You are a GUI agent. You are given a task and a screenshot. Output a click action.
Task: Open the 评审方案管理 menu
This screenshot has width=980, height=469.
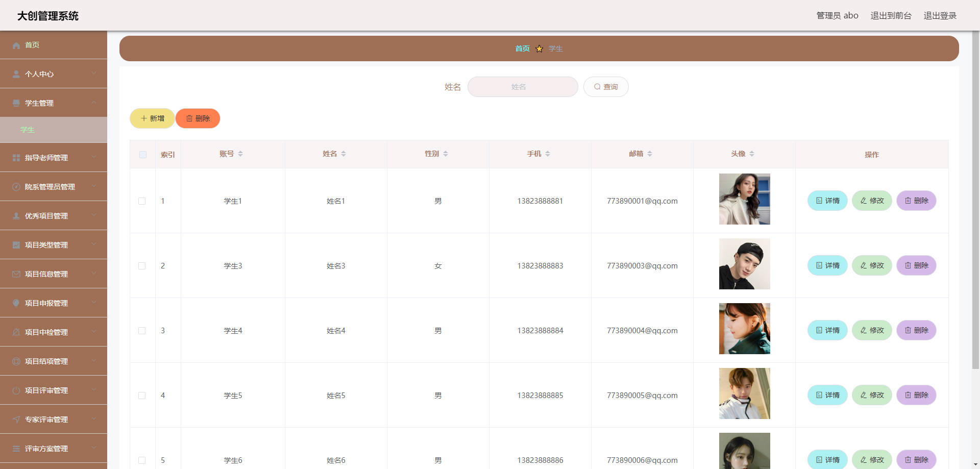point(54,449)
